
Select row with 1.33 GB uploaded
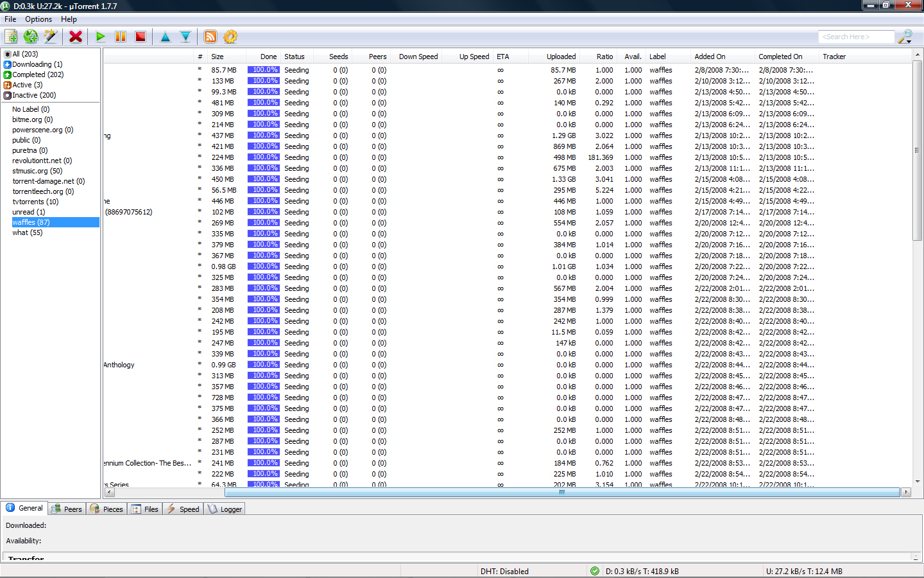tap(507, 179)
